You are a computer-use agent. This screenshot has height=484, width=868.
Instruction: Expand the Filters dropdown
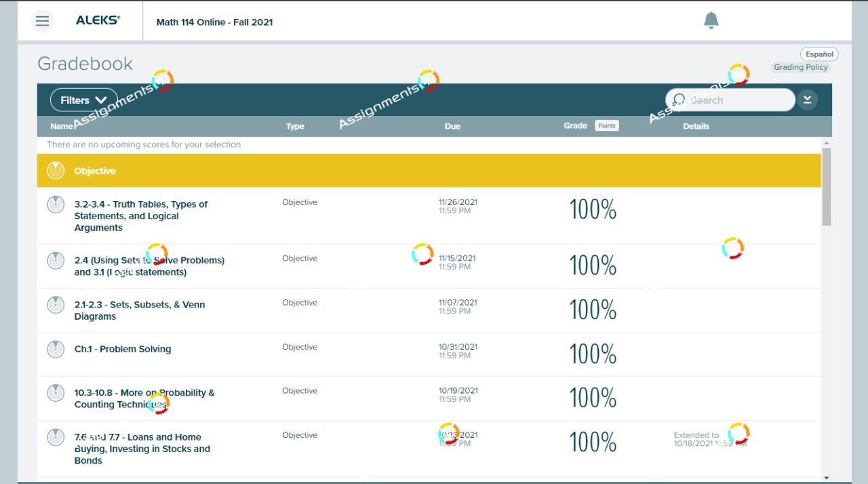(x=83, y=100)
